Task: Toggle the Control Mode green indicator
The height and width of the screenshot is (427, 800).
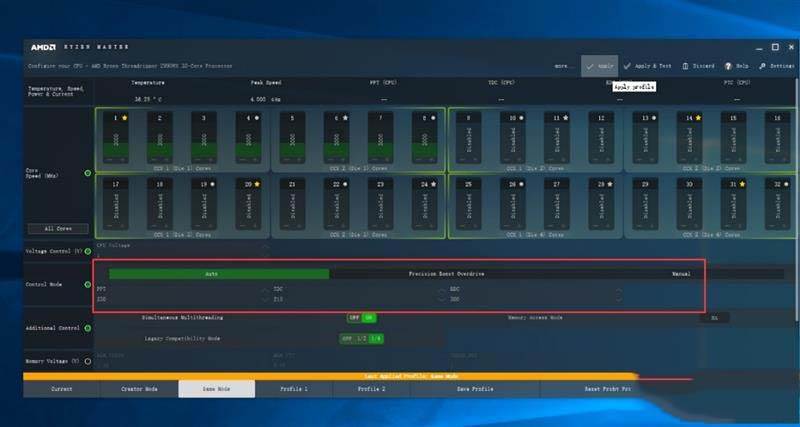Action: (x=88, y=285)
